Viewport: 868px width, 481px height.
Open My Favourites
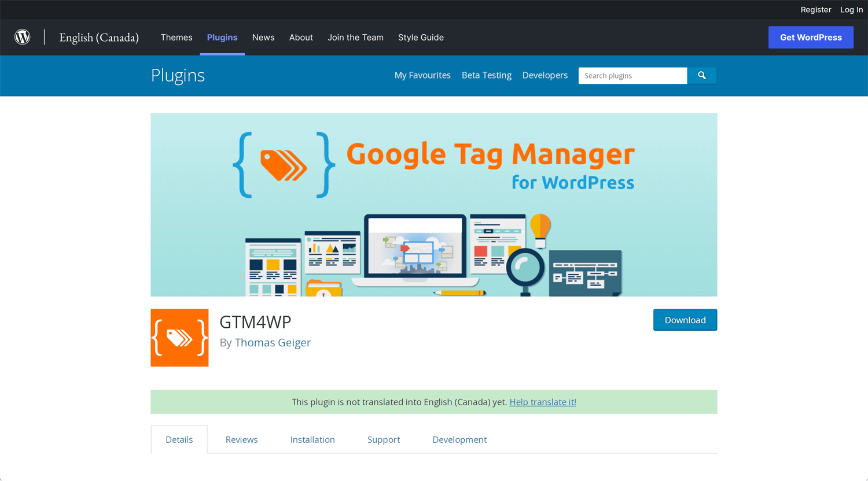(422, 76)
